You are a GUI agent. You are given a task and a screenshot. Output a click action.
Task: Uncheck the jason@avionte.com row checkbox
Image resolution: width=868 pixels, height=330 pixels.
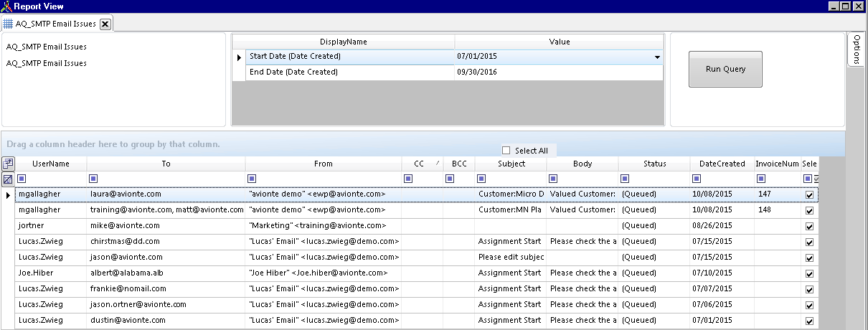(809, 258)
